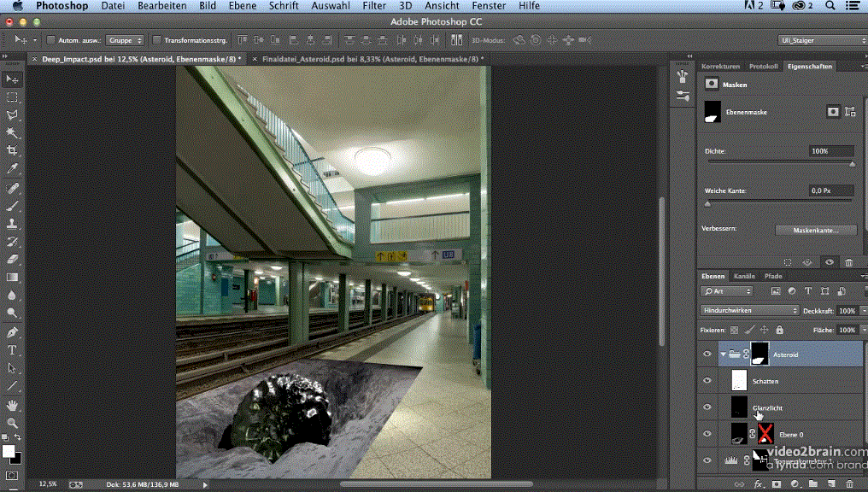
Task: Select the Lasso tool
Action: click(12, 115)
